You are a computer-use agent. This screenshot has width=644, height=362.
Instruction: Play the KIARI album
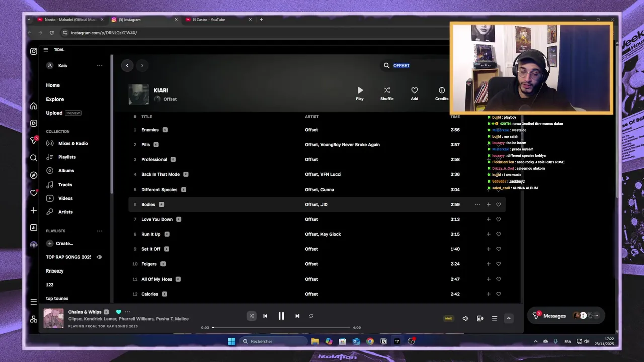(x=360, y=94)
